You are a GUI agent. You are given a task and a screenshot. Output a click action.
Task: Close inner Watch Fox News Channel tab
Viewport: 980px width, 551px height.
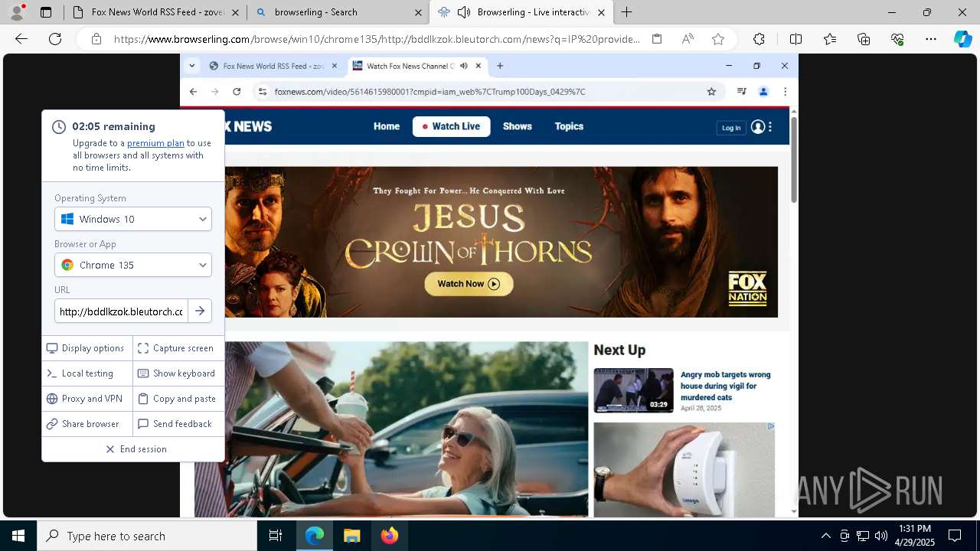(x=479, y=66)
